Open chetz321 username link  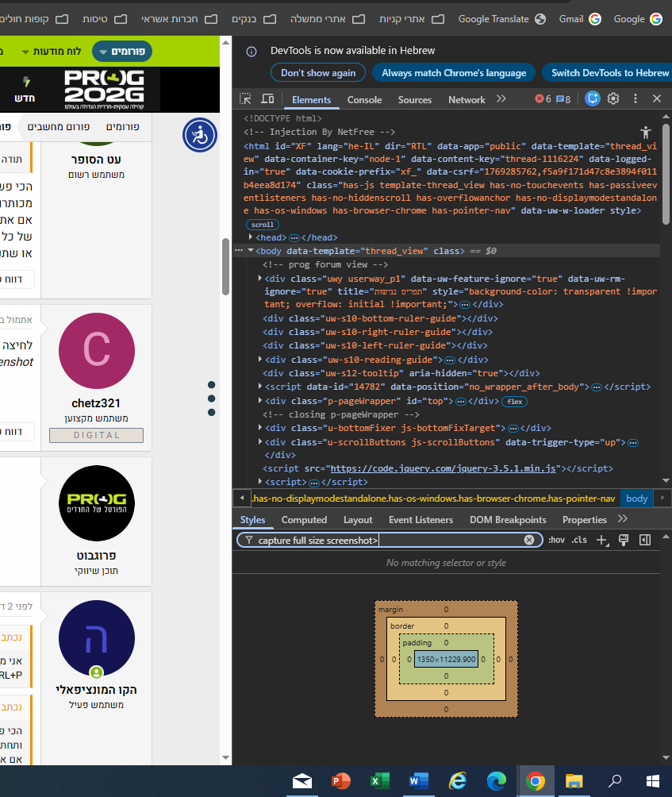[x=96, y=403]
